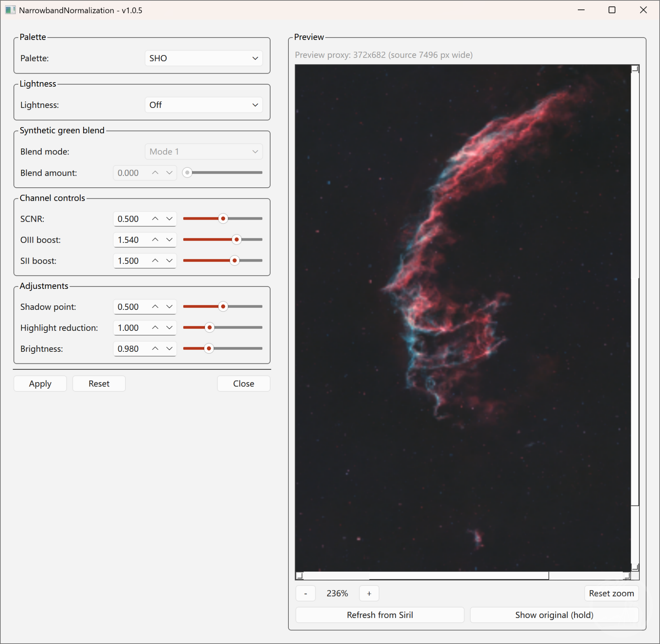Increase Highlight reduction with up arrow
The image size is (660, 644).
155,328
